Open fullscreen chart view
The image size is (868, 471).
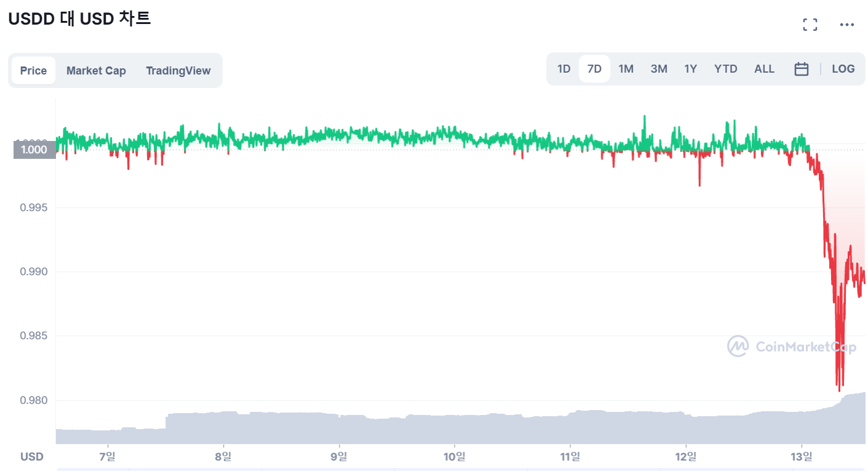(810, 24)
